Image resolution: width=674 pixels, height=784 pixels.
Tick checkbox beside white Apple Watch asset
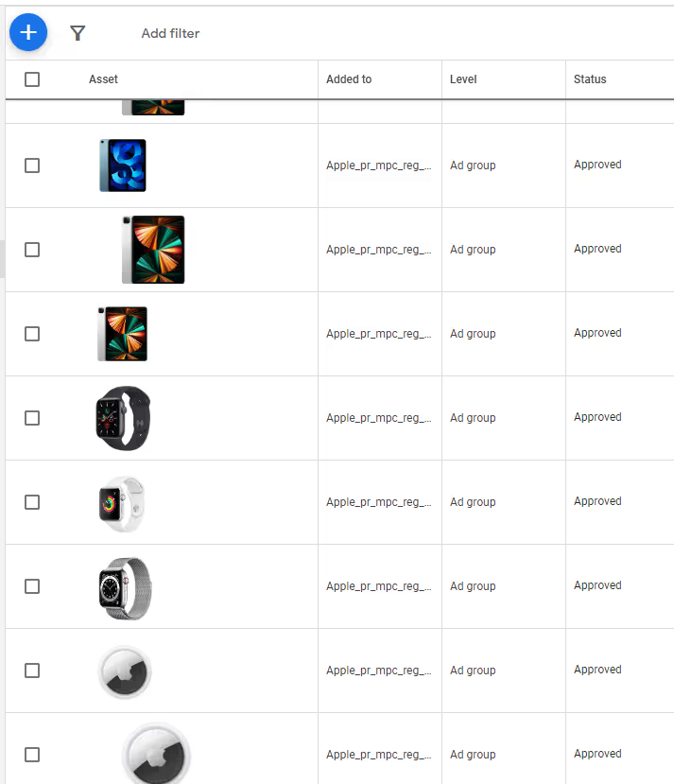click(x=32, y=502)
